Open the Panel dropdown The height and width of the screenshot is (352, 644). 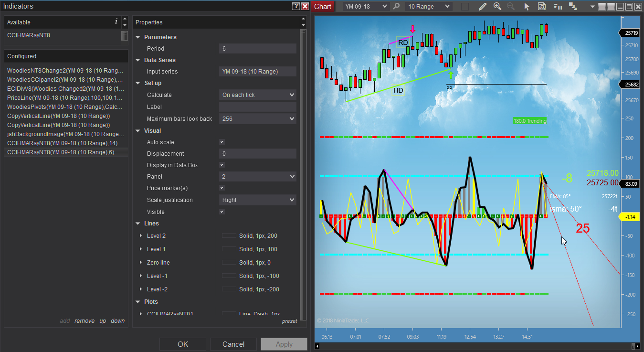coord(258,177)
